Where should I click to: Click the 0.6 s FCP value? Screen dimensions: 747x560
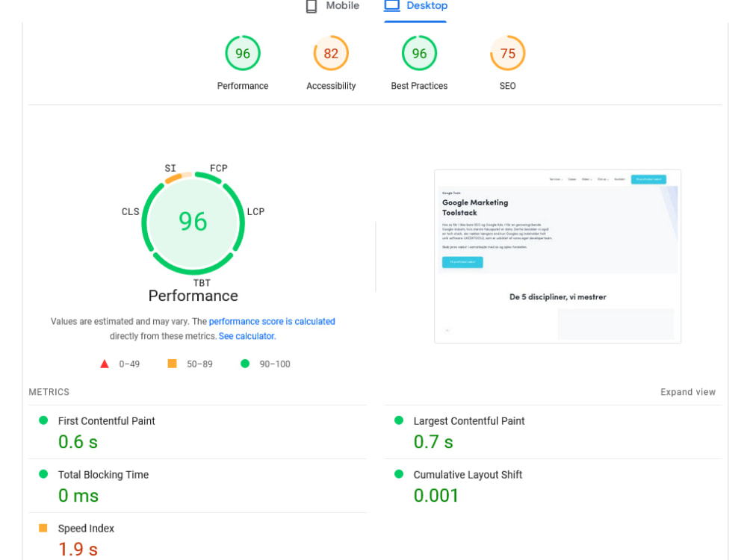point(78,442)
